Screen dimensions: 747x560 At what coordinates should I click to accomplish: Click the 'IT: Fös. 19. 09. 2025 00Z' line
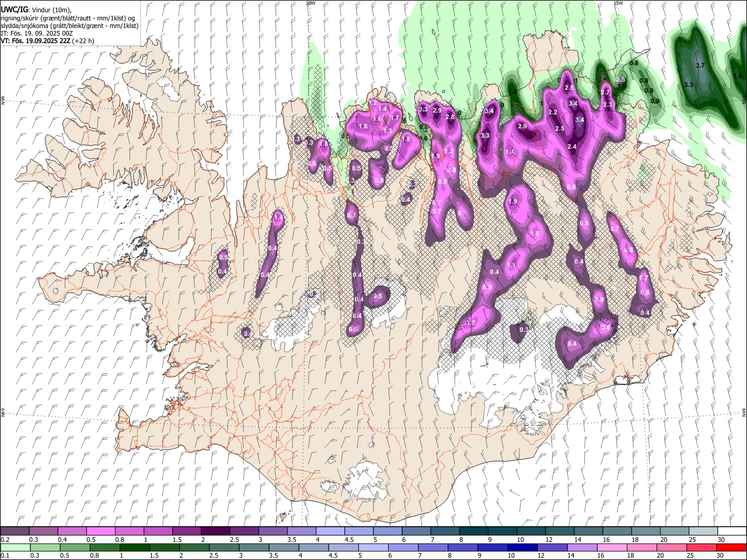point(37,33)
